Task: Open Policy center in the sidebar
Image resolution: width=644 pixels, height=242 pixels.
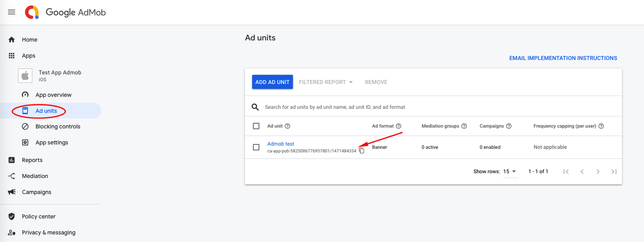Action: (39, 216)
